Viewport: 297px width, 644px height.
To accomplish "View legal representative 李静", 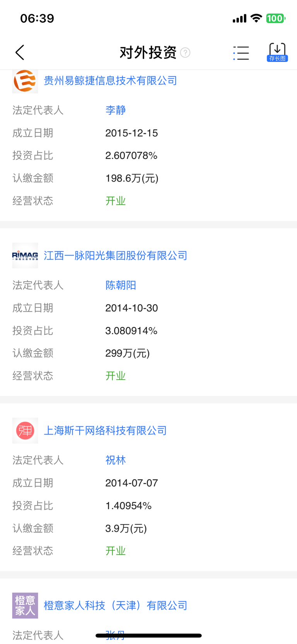I will pyautogui.click(x=116, y=110).
